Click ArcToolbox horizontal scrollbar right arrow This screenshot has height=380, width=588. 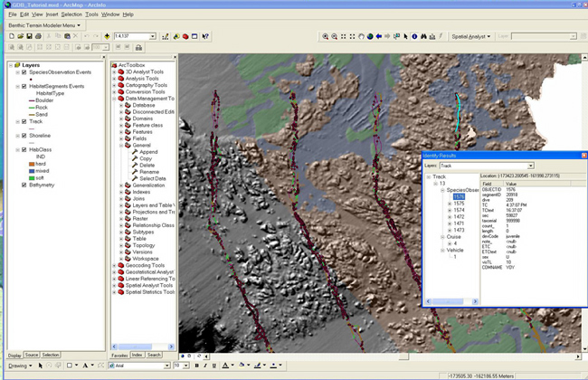tap(171, 347)
